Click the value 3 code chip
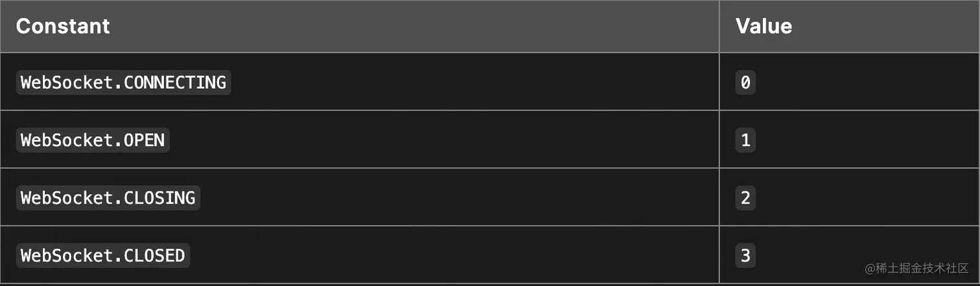 (x=745, y=256)
